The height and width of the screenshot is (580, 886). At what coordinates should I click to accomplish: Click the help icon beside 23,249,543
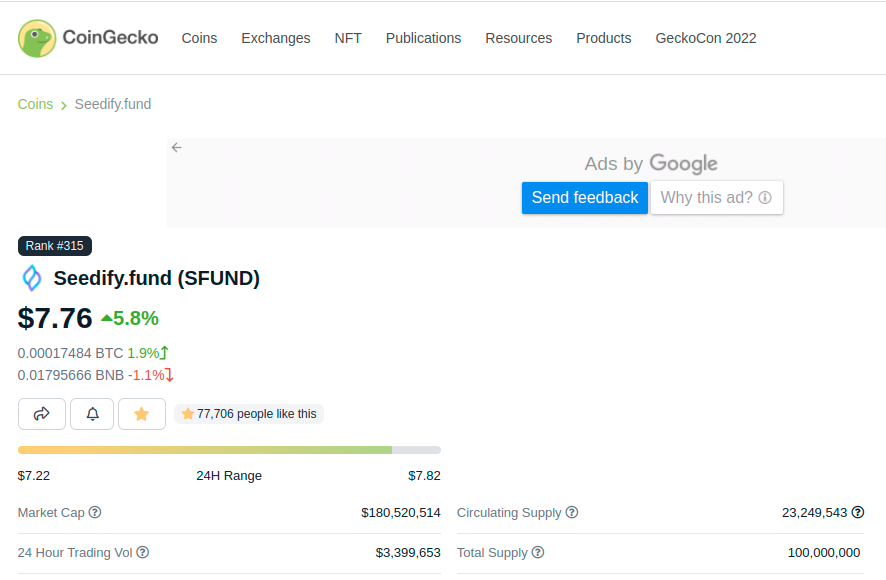[858, 512]
